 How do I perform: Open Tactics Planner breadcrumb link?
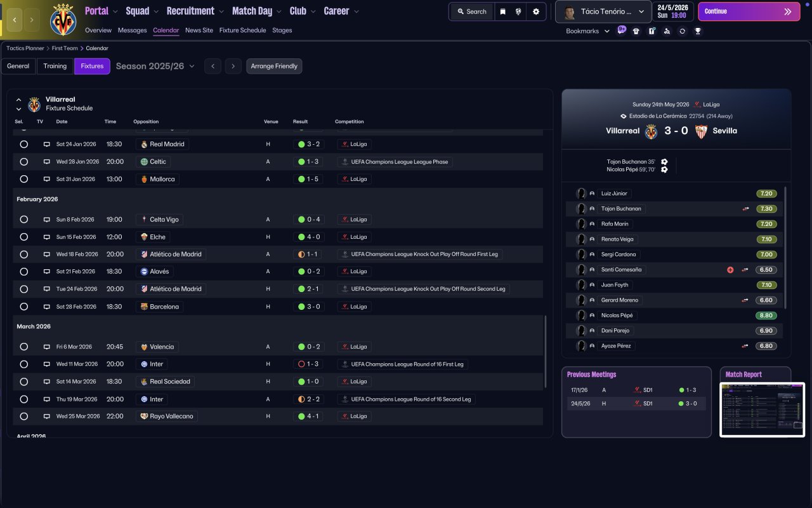26,48
